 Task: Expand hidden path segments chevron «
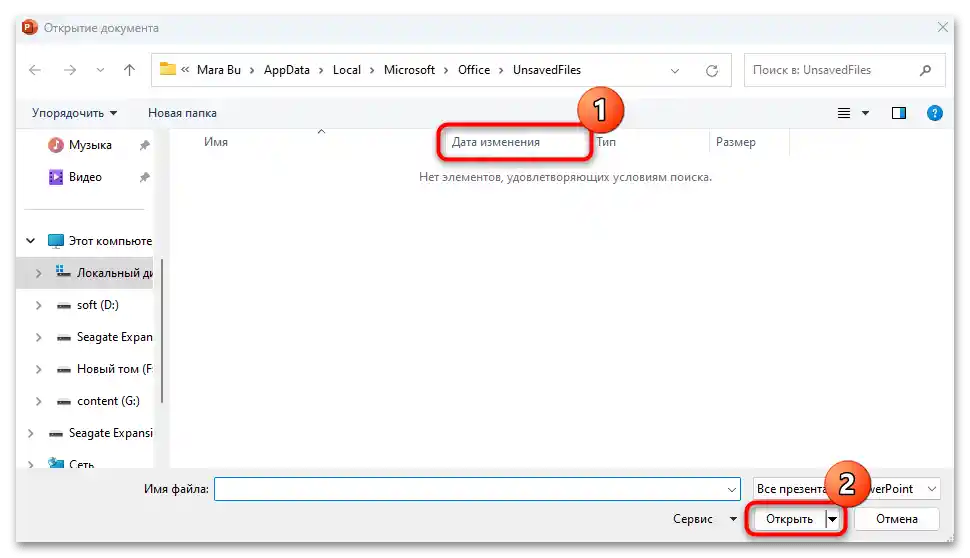coord(185,70)
